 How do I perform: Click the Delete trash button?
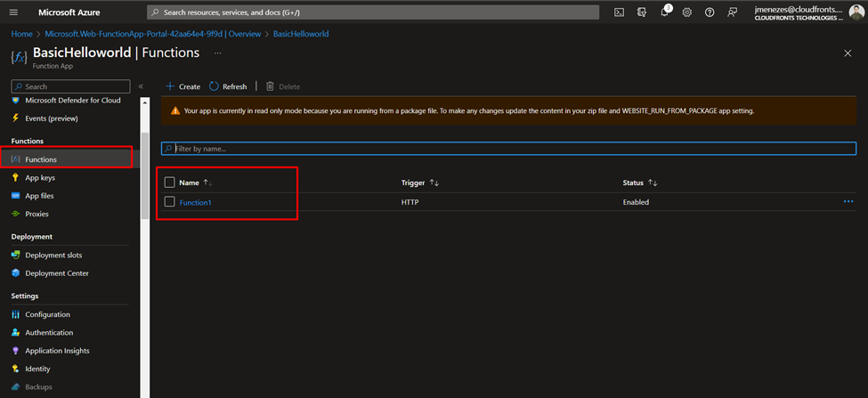[x=283, y=86]
